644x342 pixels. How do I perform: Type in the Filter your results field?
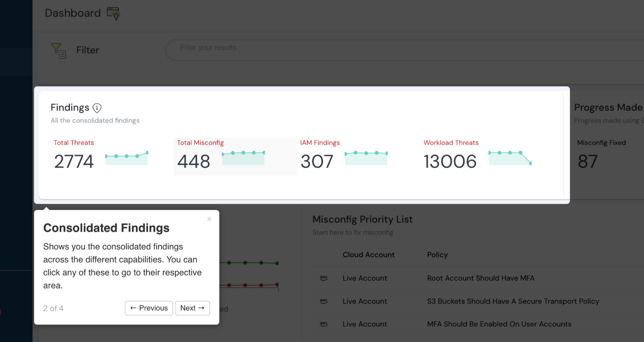(386, 48)
